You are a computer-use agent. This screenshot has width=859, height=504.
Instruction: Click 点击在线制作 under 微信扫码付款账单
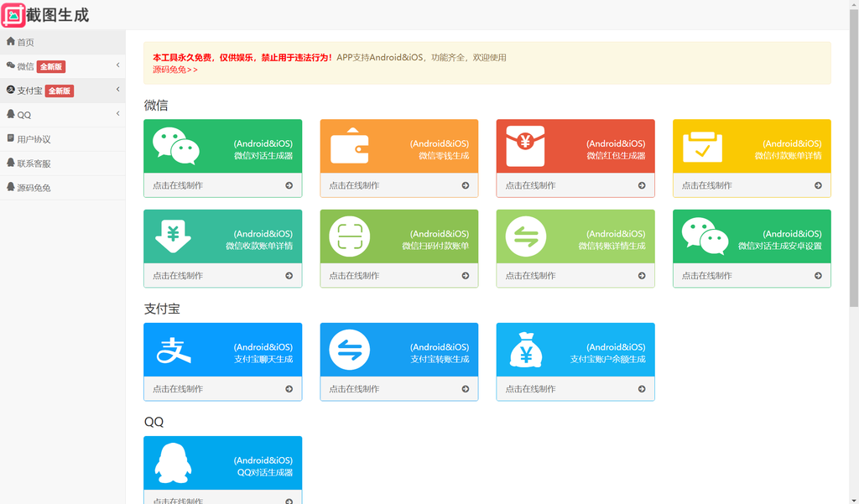pos(354,276)
